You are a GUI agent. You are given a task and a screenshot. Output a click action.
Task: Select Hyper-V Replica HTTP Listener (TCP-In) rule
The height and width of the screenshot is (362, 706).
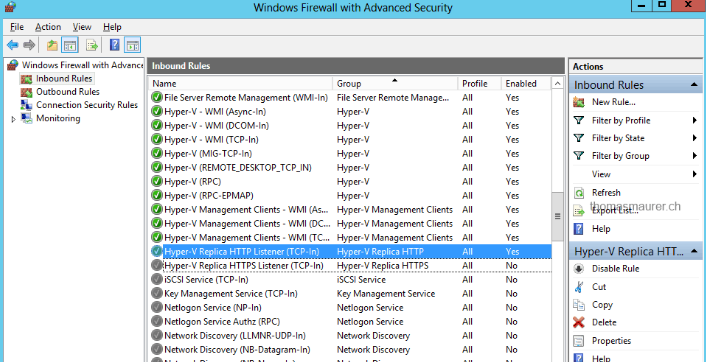(349, 252)
